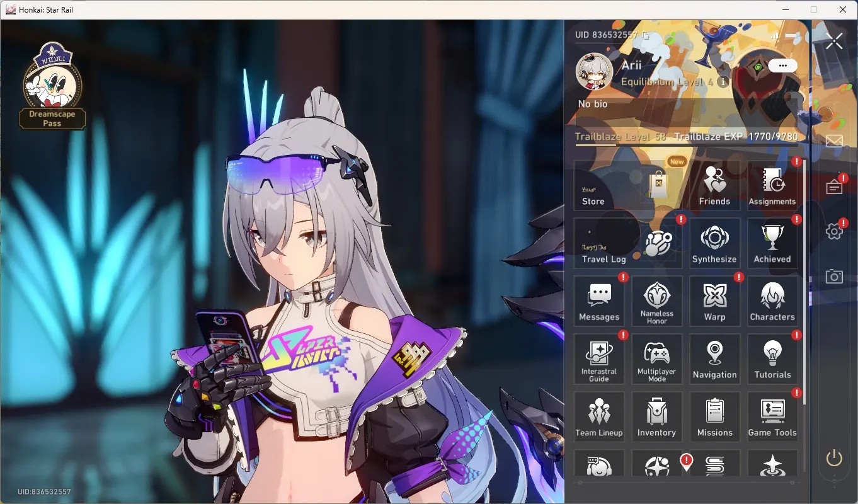Open the three-dot more options button

pos(782,66)
